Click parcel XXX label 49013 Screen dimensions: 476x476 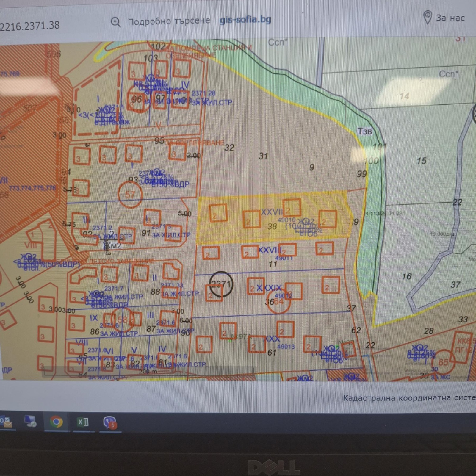point(286,347)
